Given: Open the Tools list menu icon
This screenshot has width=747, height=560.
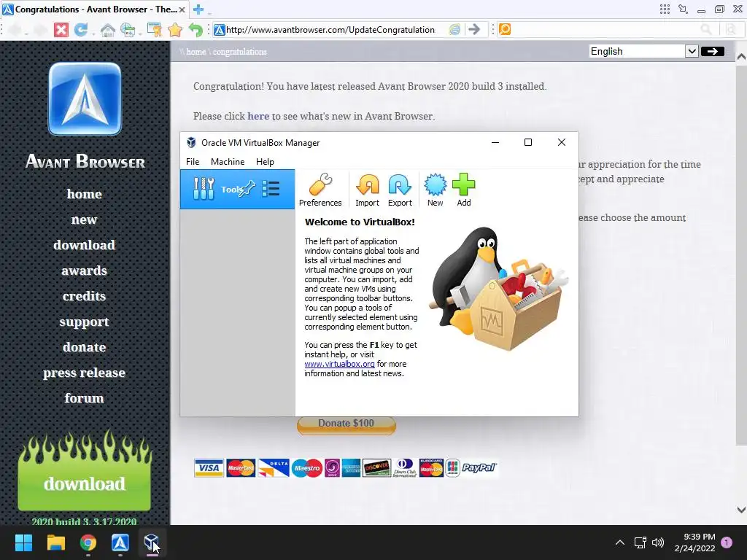Looking at the screenshot, I should click(271, 189).
